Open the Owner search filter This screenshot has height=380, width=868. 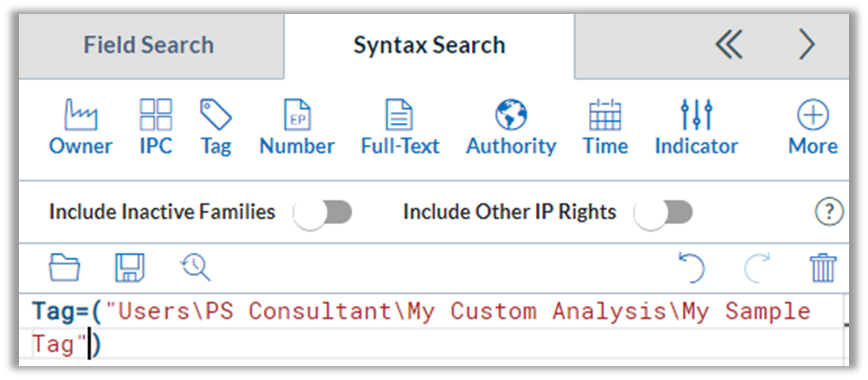[x=80, y=127]
